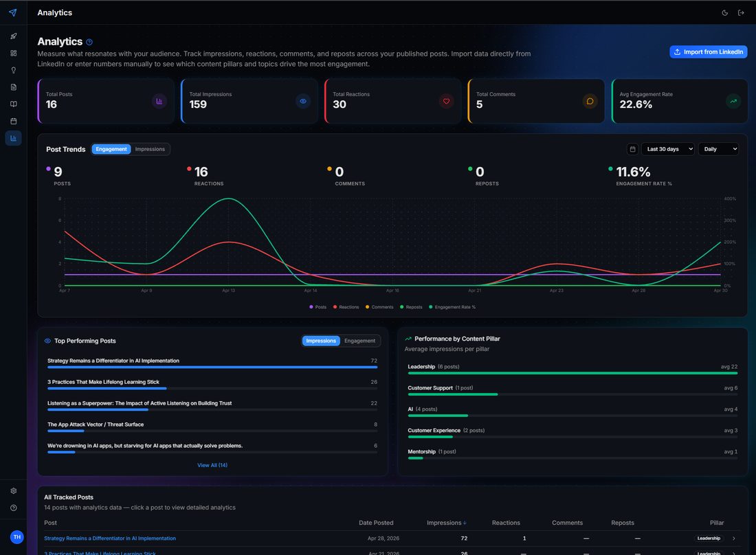This screenshot has width=756, height=555.
Task: Sort table by Post column header
Action: click(50, 523)
